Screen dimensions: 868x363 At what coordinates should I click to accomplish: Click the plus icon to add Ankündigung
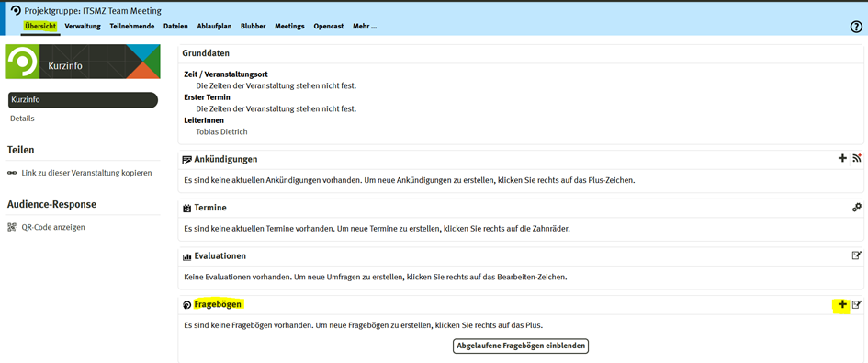pos(842,158)
